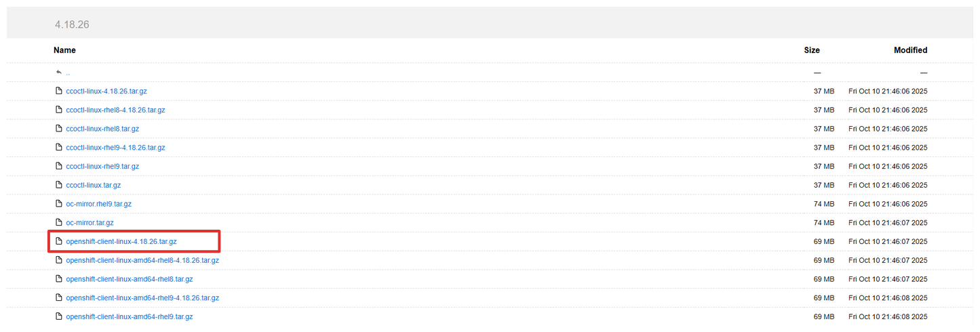The image size is (980, 332).
Task: Download openshift-client-linux-amd64-rhel8.tar.gz
Action: coord(130,279)
